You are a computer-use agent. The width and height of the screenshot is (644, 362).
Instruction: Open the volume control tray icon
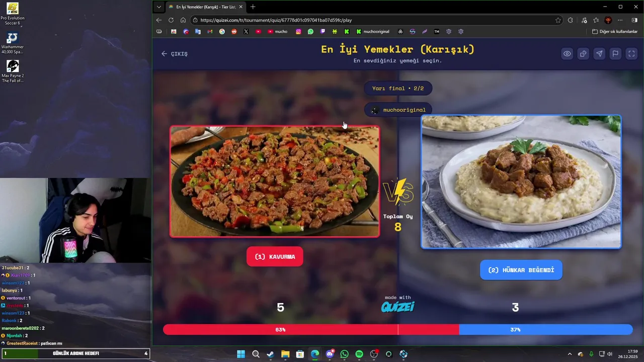coord(610,354)
